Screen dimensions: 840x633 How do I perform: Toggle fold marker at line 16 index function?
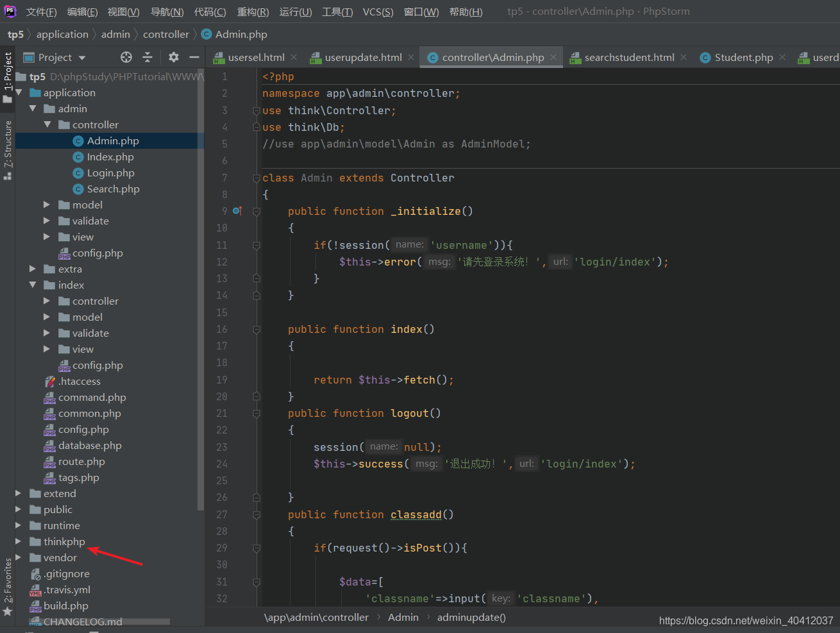[256, 329]
